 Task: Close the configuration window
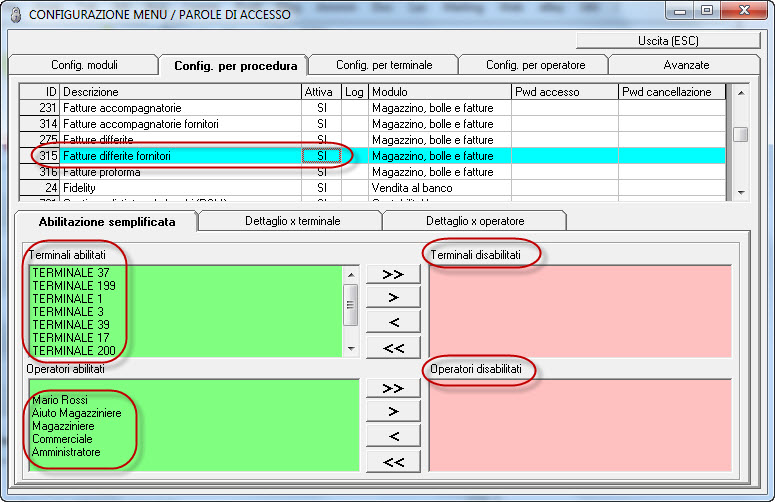pos(744,10)
